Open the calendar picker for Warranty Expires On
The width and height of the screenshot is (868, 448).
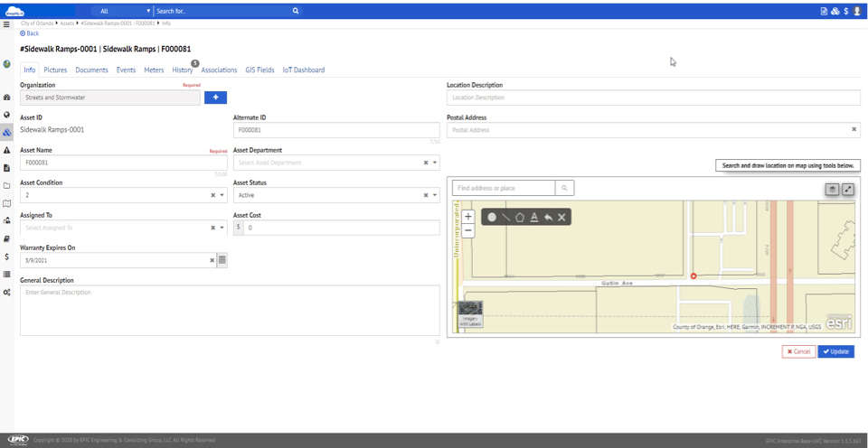(222, 260)
